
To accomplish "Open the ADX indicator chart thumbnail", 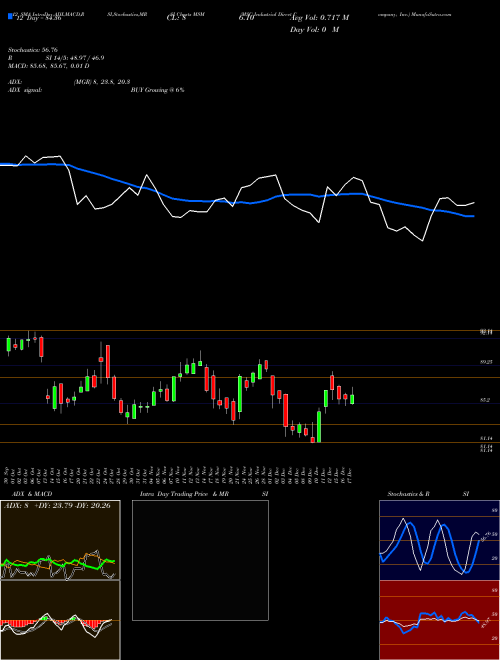I will tap(60, 540).
